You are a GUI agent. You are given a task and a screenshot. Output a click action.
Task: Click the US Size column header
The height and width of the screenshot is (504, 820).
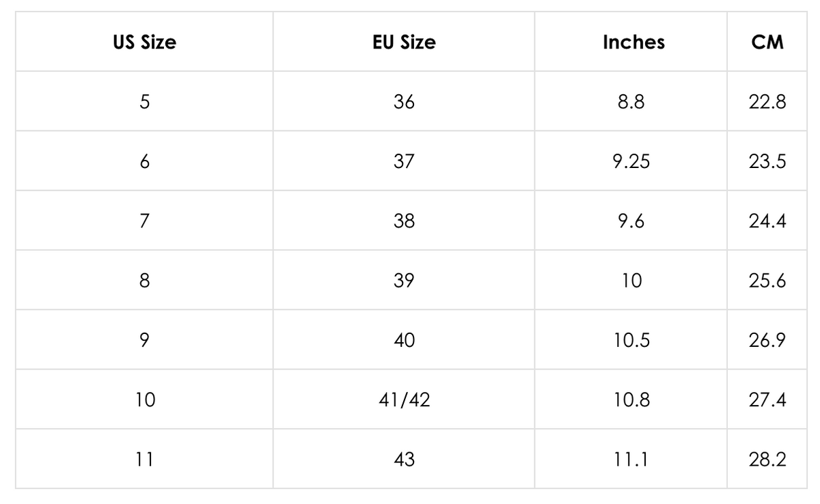click(144, 42)
